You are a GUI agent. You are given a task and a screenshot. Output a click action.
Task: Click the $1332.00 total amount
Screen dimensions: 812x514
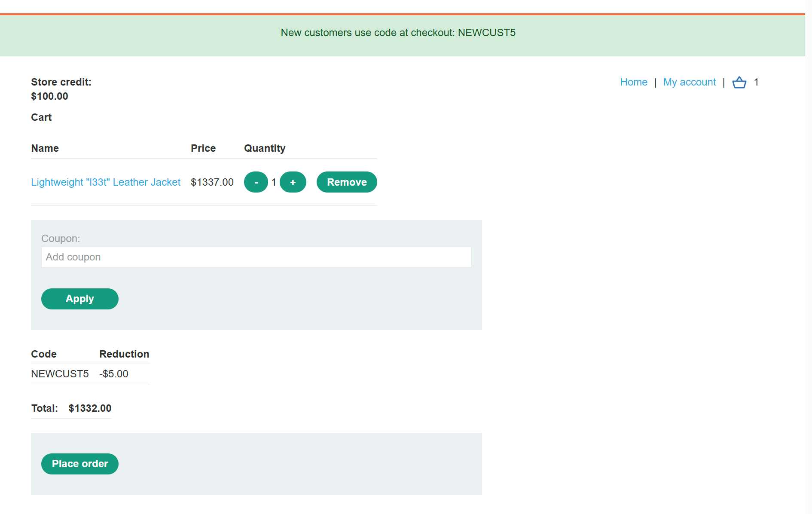[90, 408]
